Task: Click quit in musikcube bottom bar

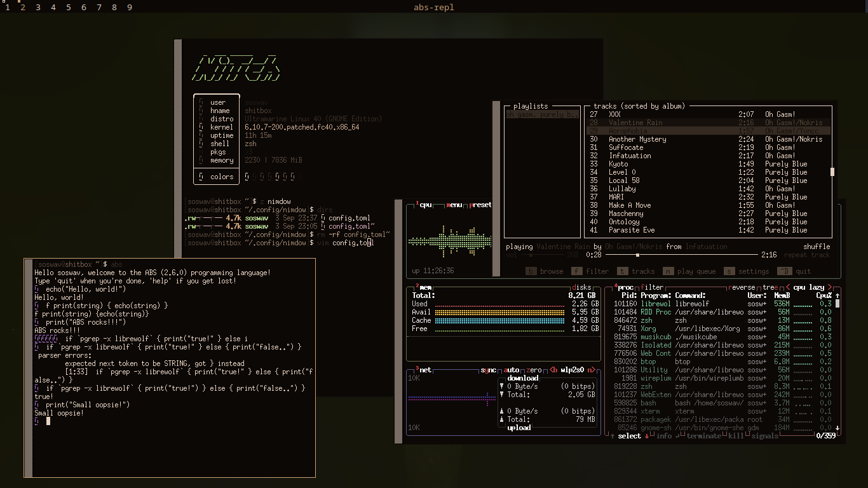Action: point(794,271)
